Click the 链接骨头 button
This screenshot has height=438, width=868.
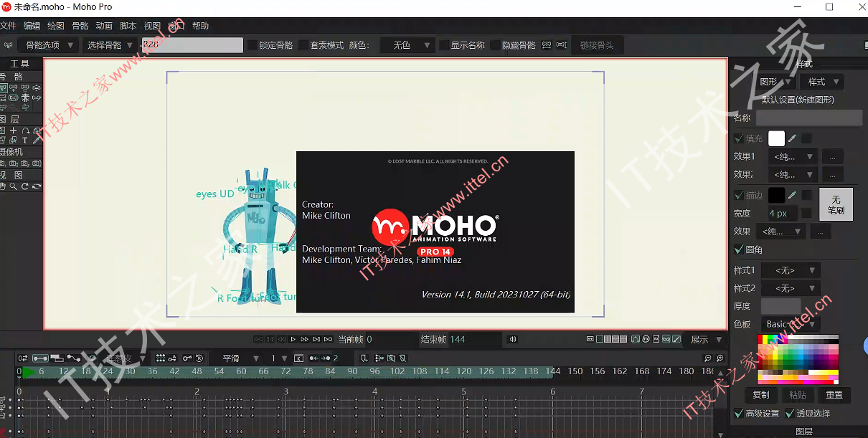[597, 45]
